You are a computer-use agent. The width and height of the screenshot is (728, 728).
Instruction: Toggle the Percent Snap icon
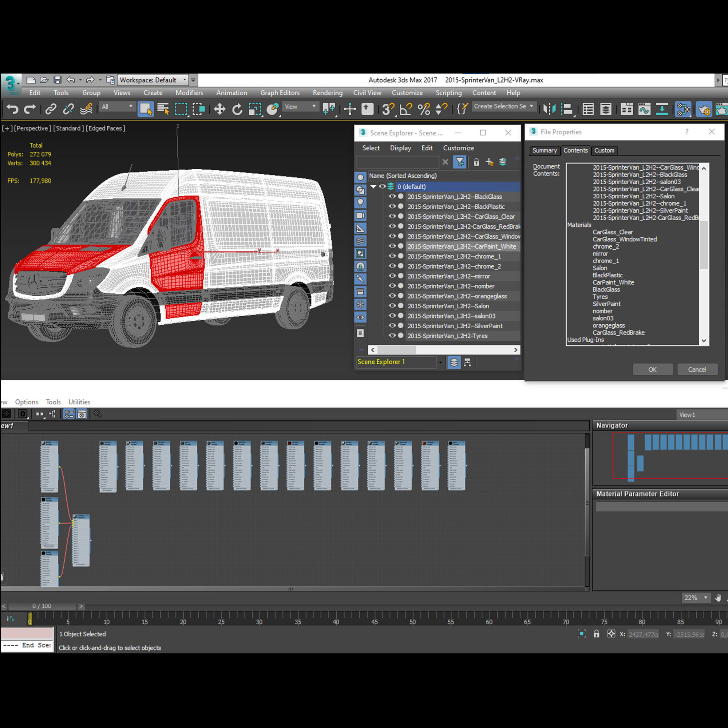click(424, 109)
